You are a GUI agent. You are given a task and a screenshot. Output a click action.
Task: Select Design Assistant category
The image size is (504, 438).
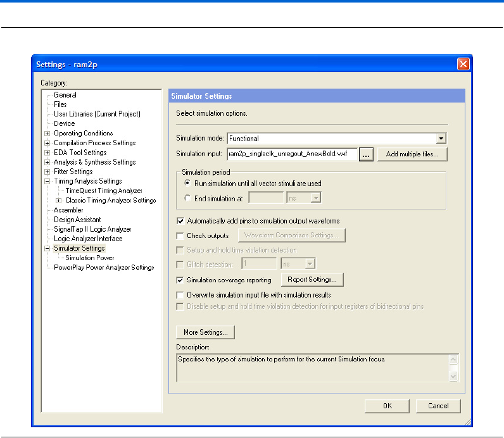pos(77,220)
